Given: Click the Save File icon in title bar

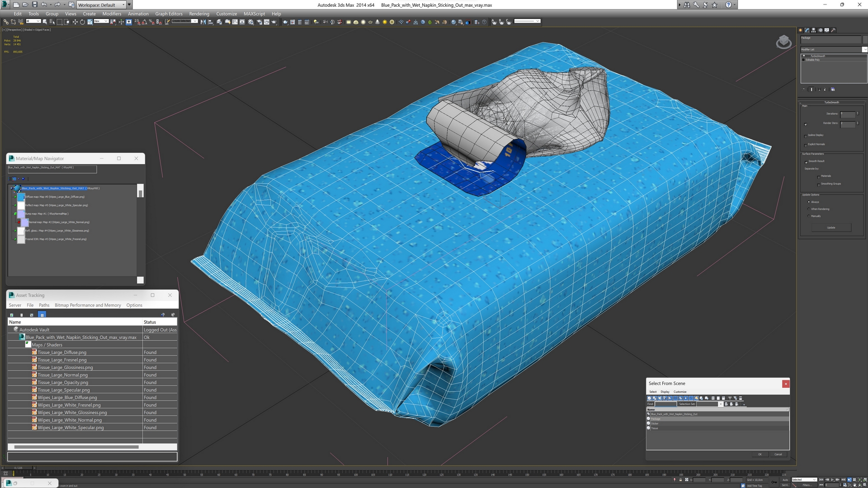Looking at the screenshot, I should point(34,5).
